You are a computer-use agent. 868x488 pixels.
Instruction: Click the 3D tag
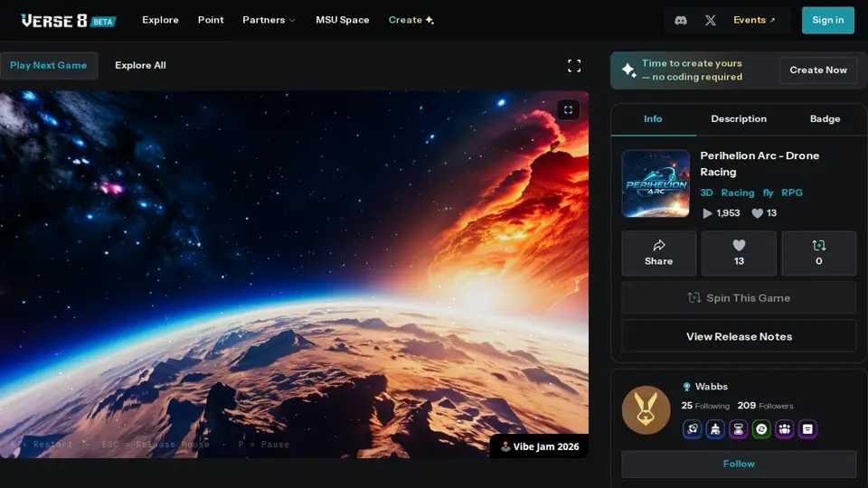coord(706,192)
